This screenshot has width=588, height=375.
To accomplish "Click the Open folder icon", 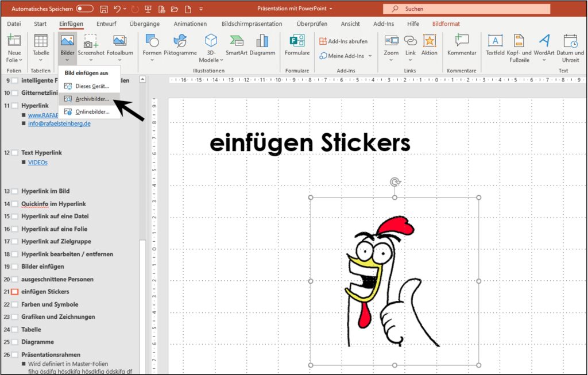I will [x=175, y=9].
